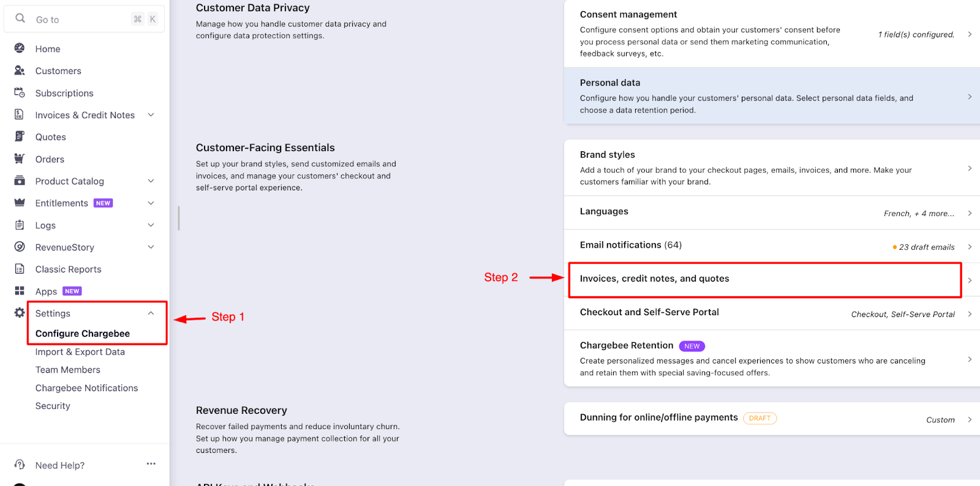Expand the RevenueStory menu chevron
The height and width of the screenshot is (486, 980).
[151, 247]
